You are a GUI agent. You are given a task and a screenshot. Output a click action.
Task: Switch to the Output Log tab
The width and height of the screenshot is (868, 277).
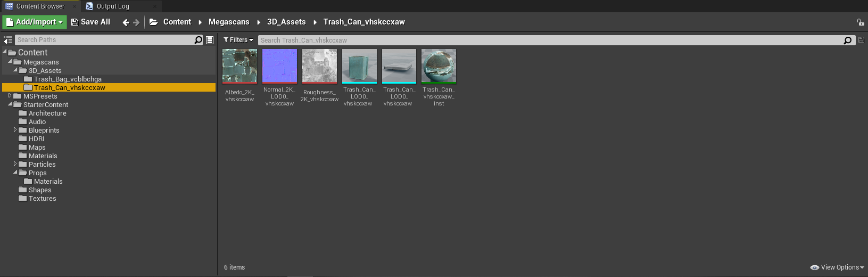(x=112, y=6)
